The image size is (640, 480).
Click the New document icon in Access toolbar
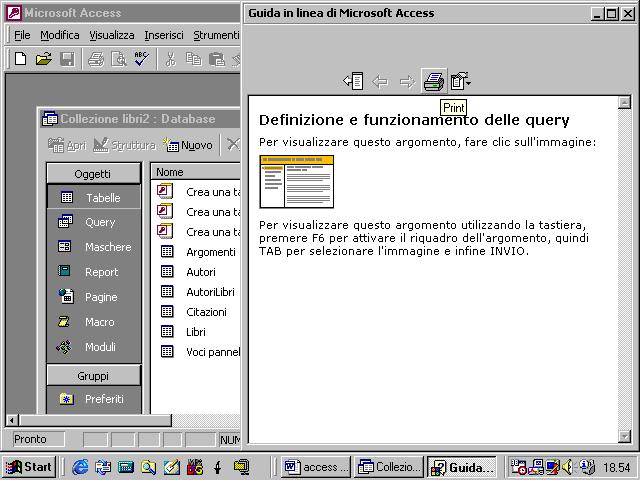point(20,59)
